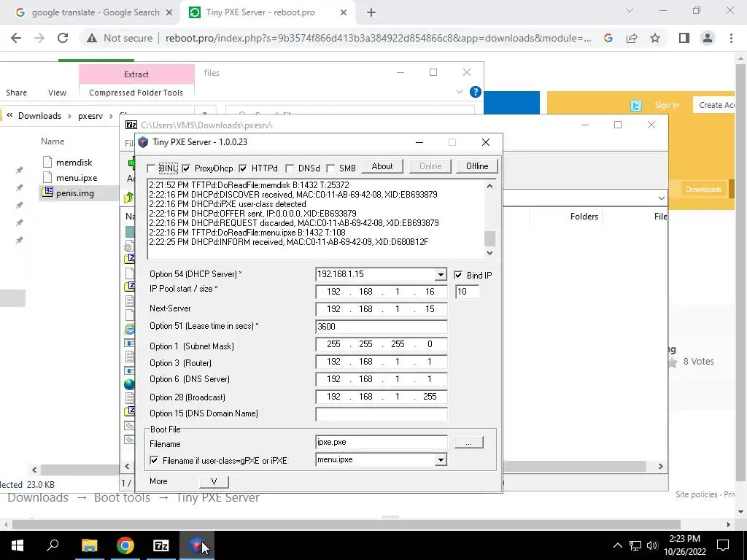Screen dimensions: 747x560
Task: Click the Tiny PXE Server title bar icon
Action: pyautogui.click(x=143, y=142)
